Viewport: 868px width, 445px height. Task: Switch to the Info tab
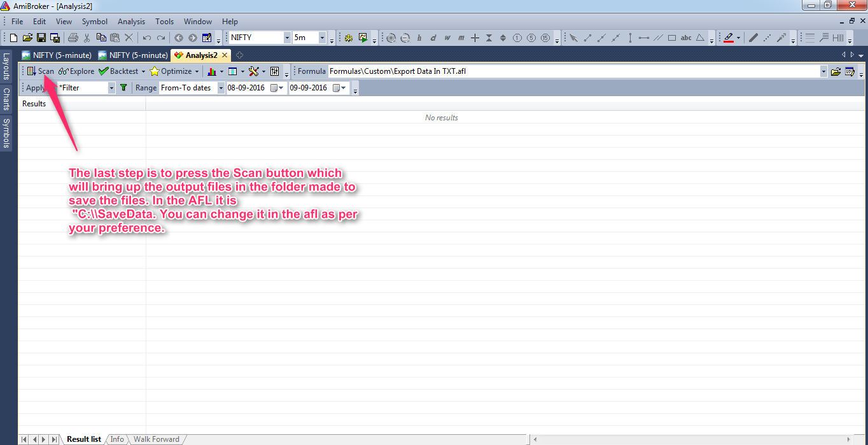point(117,439)
